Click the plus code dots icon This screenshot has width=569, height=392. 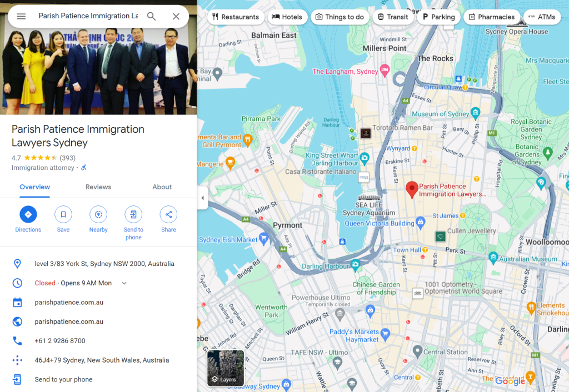coord(17,360)
